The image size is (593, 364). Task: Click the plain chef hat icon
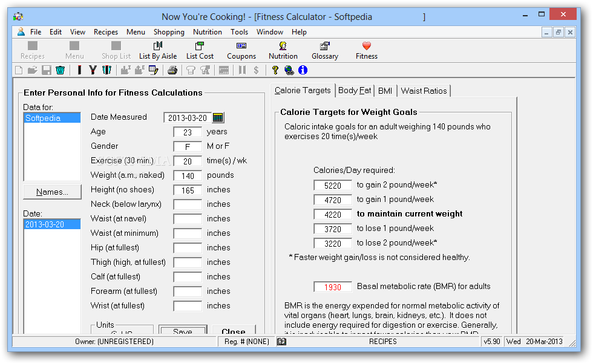pos(191,70)
